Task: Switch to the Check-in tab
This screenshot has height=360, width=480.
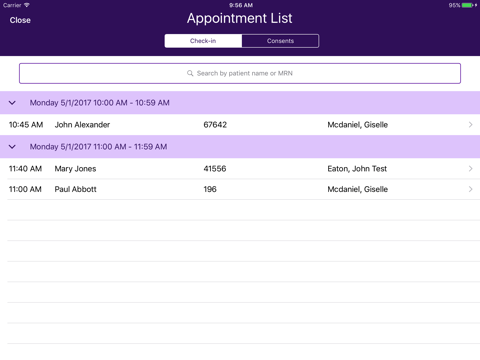Action: [203, 41]
